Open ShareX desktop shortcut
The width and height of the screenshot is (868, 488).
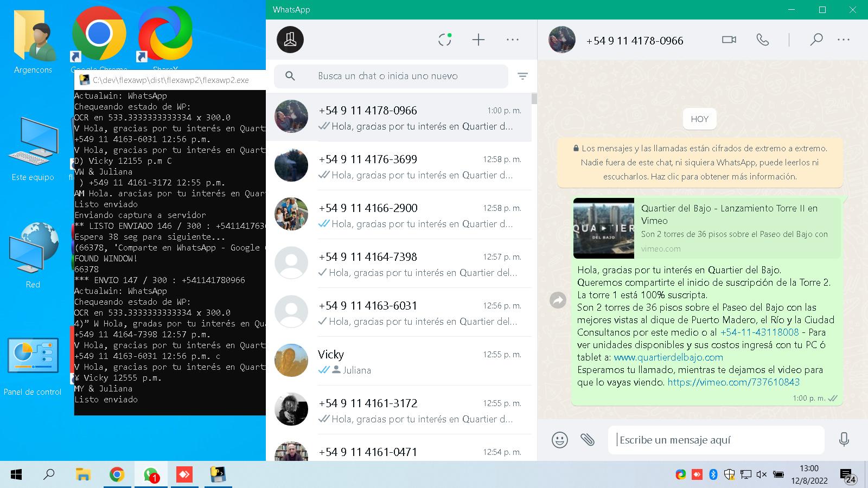pos(165,39)
